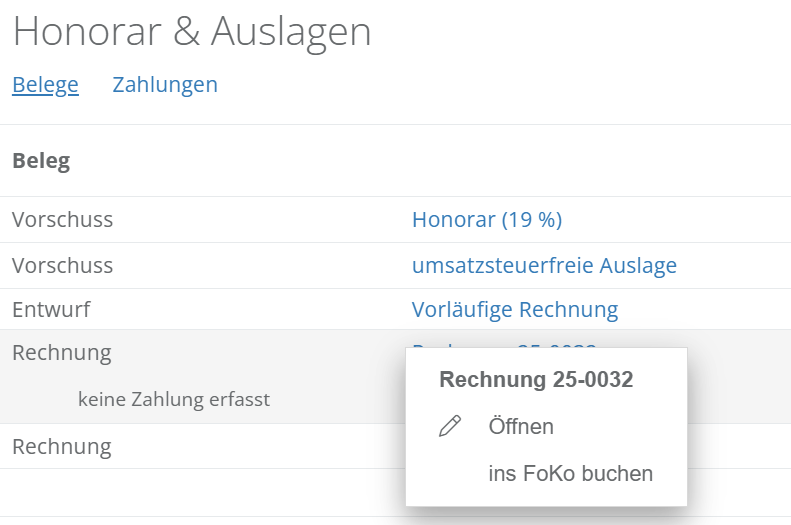Click the umsatzsteuerfreie Auslage link

pos(544,266)
